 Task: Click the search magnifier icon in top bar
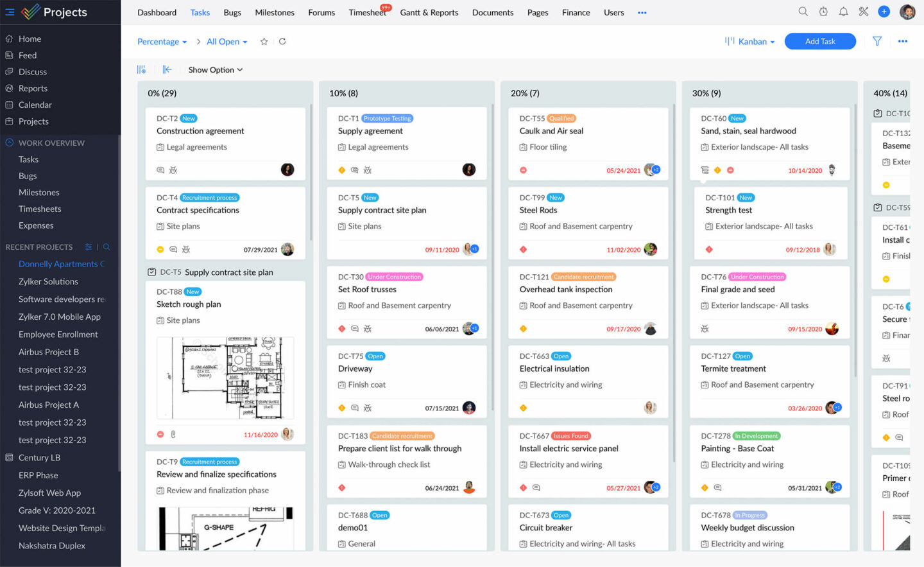tap(803, 12)
